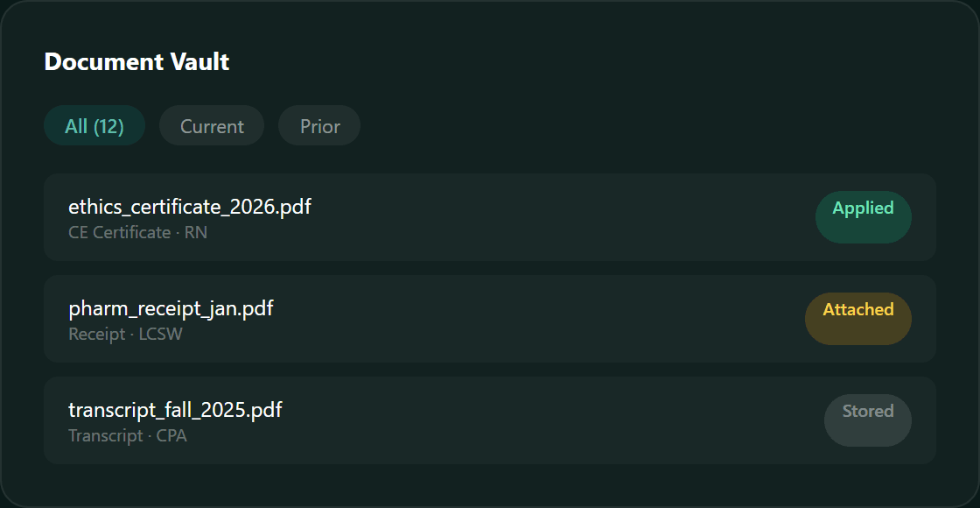Open ethics_certificate_2026.pdf

pyautogui.click(x=190, y=207)
